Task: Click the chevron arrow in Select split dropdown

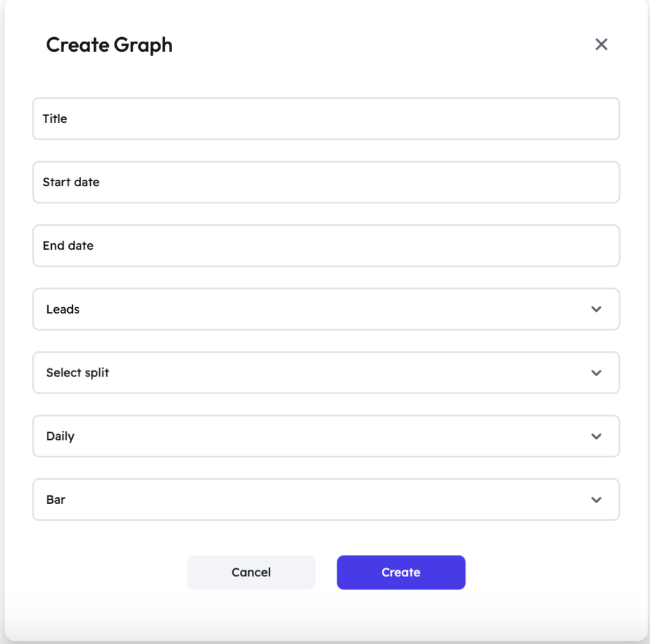Action: [x=596, y=373]
